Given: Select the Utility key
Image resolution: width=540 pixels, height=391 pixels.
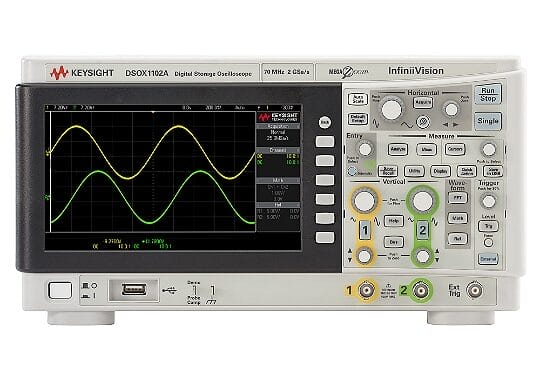Looking at the screenshot, I should [x=414, y=171].
